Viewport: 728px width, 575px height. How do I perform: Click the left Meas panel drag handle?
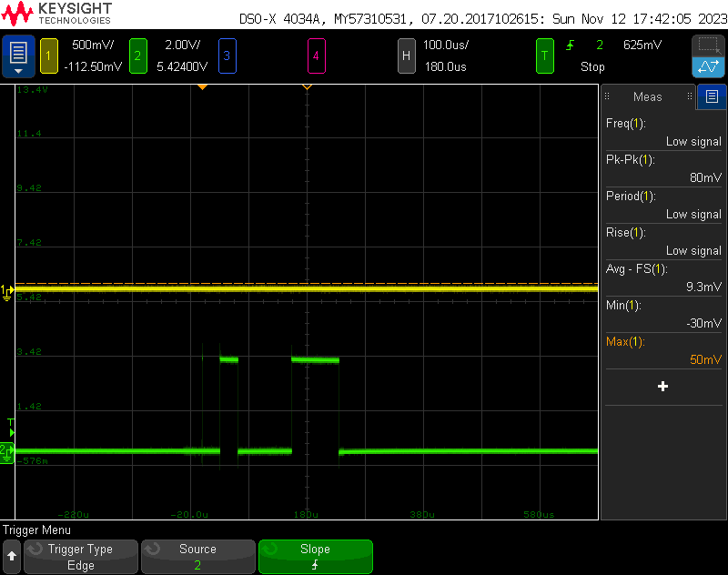pos(607,96)
